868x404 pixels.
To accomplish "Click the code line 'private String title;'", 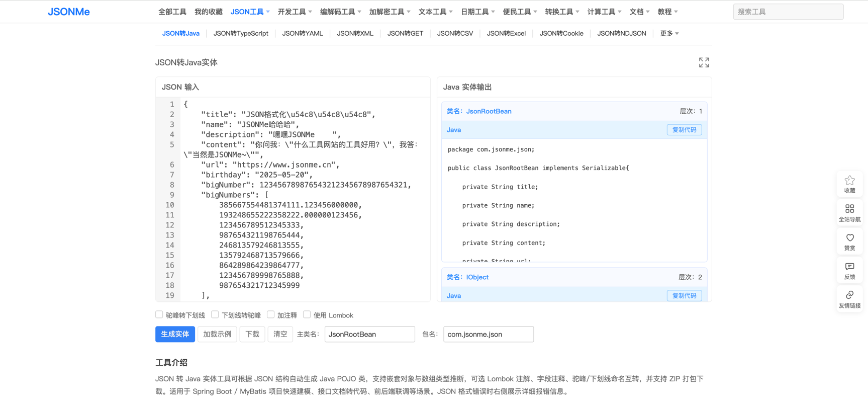I will tap(500, 187).
